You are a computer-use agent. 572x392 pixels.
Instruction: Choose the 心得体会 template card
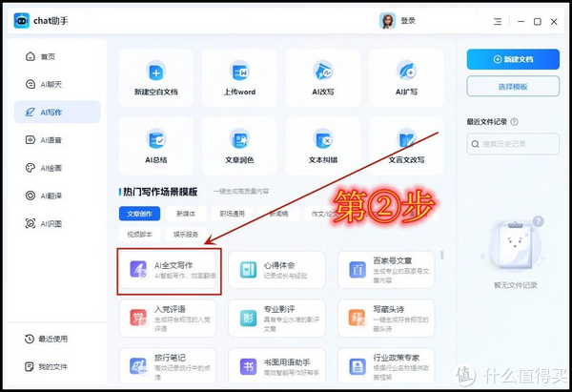[276, 271]
